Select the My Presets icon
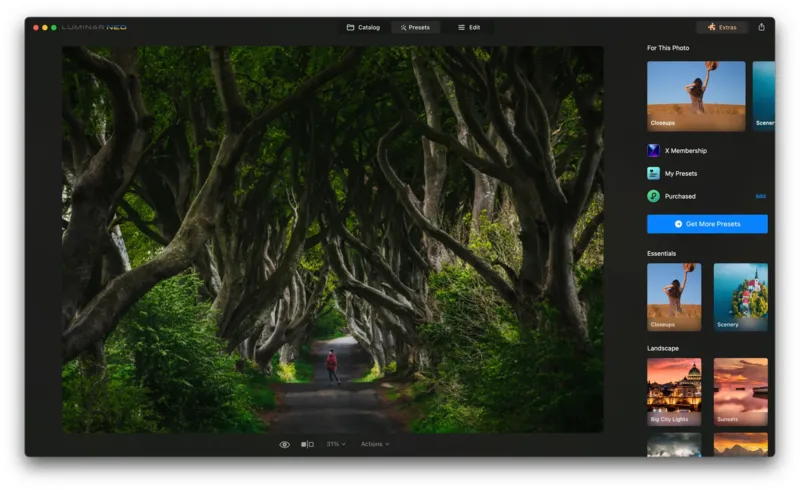 [x=653, y=173]
